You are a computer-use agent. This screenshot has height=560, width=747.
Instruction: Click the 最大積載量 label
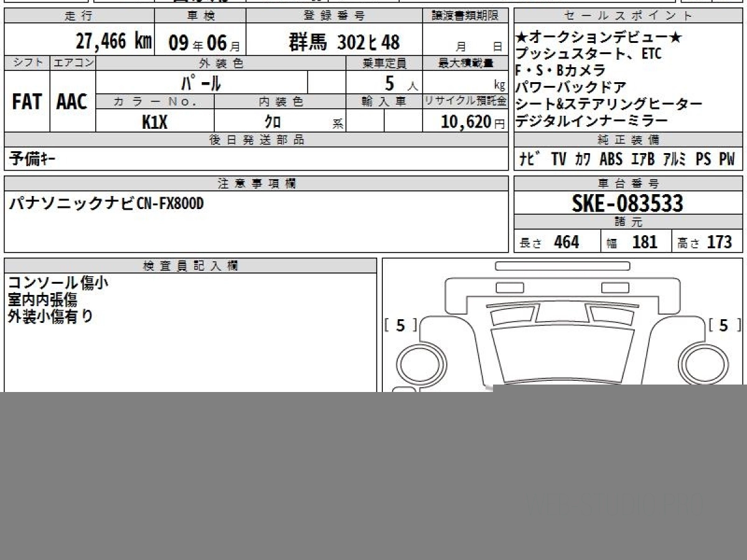[466, 62]
